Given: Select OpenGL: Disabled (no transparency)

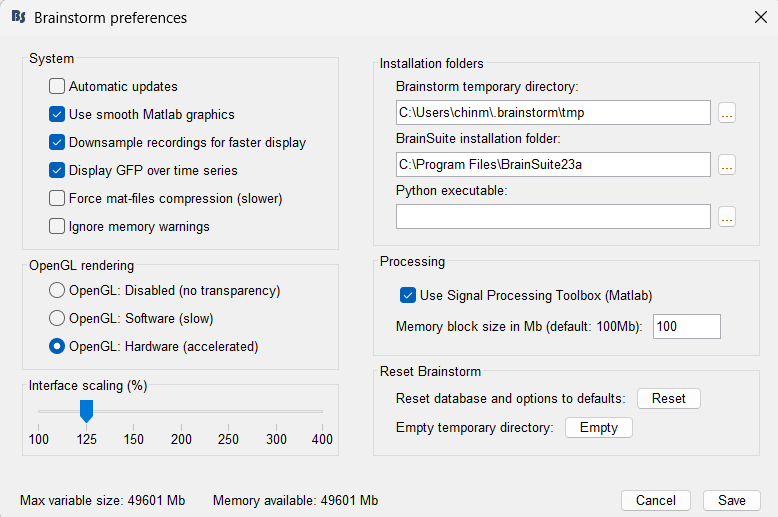Looking at the screenshot, I should pos(57,291).
